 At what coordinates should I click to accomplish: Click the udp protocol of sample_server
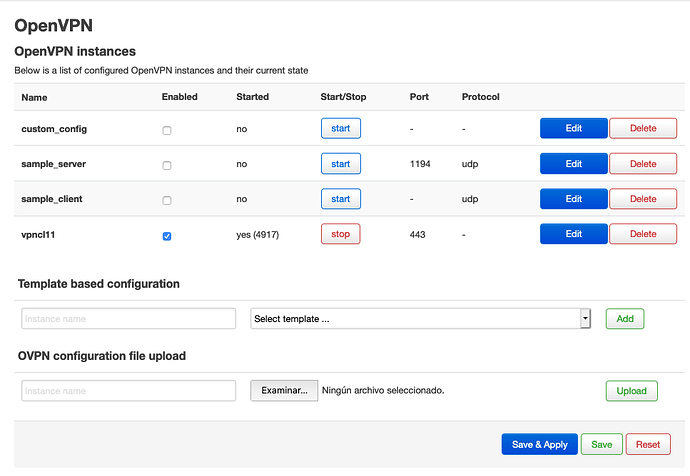point(470,164)
